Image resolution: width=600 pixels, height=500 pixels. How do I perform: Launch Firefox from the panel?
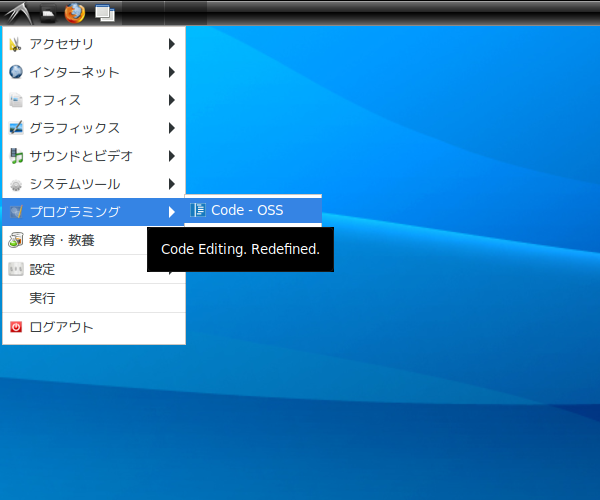click(75, 13)
